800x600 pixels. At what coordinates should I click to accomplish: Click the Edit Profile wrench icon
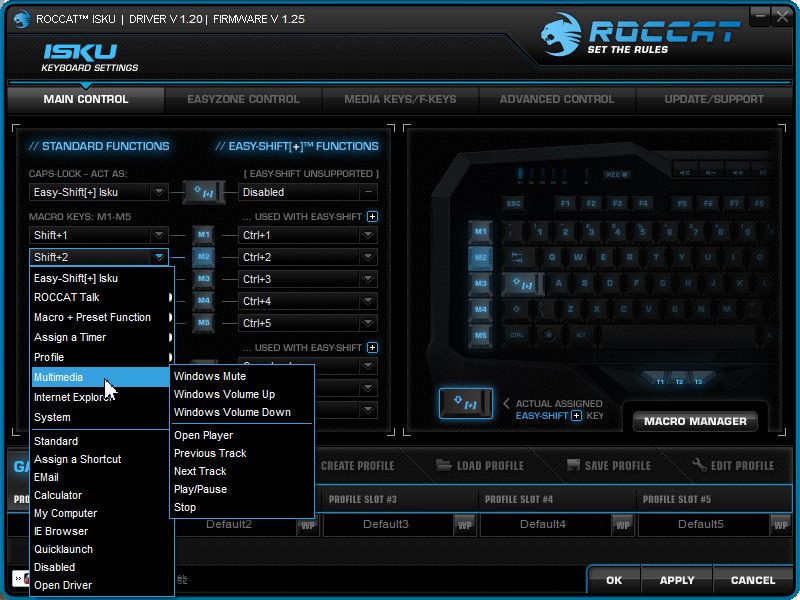[x=699, y=465]
